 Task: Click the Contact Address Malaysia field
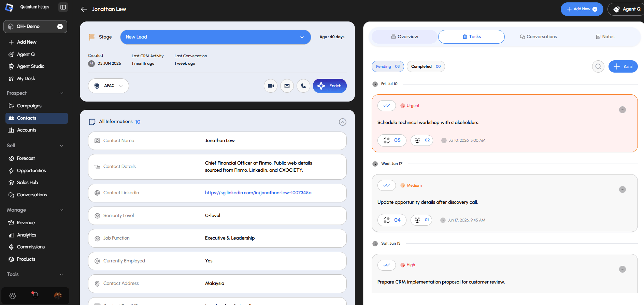[217, 284]
